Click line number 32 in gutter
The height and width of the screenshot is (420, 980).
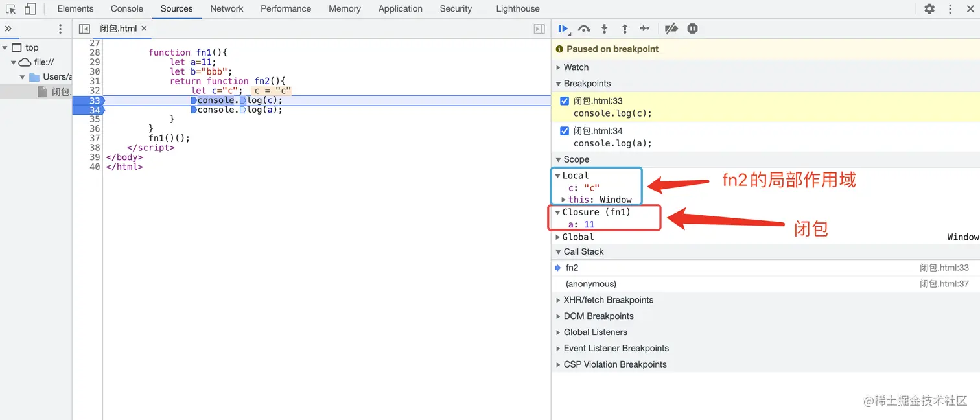[x=95, y=91]
